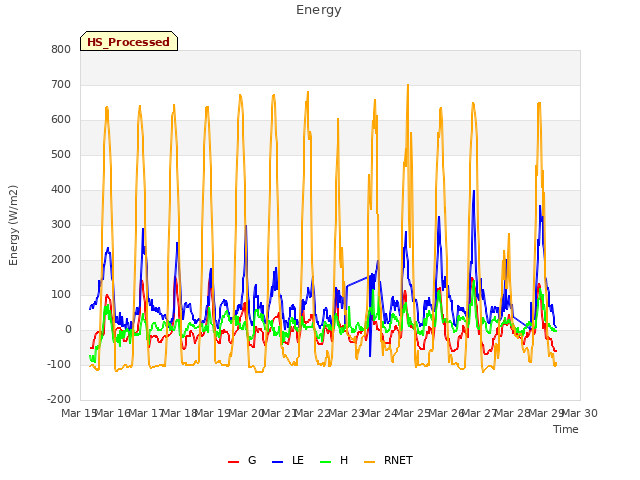Click the Energy (W/m2) y-axis label
The height and width of the screenshot is (480, 640).
click(x=13, y=225)
